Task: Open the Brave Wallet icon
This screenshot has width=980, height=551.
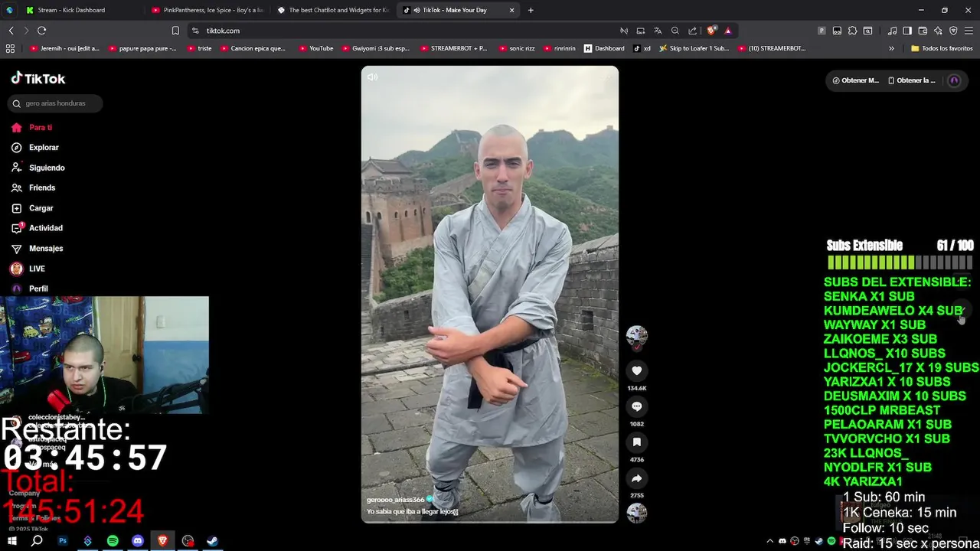Action: coord(923,31)
